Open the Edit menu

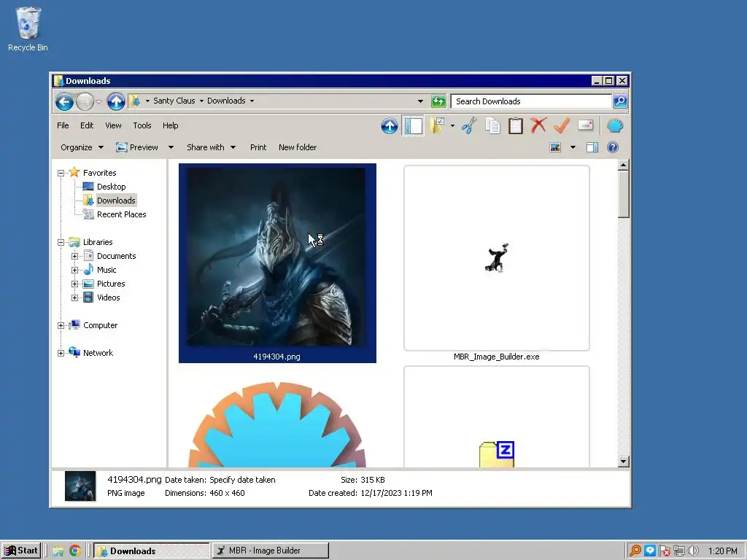tap(87, 125)
